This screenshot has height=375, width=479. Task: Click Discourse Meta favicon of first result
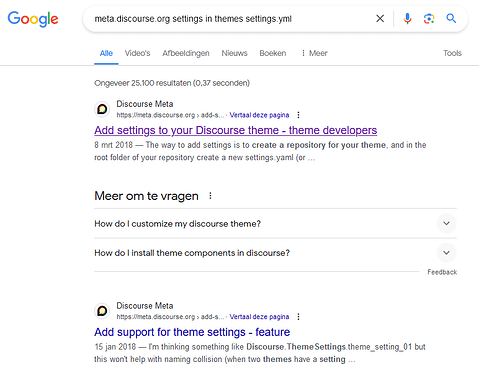coord(102,109)
